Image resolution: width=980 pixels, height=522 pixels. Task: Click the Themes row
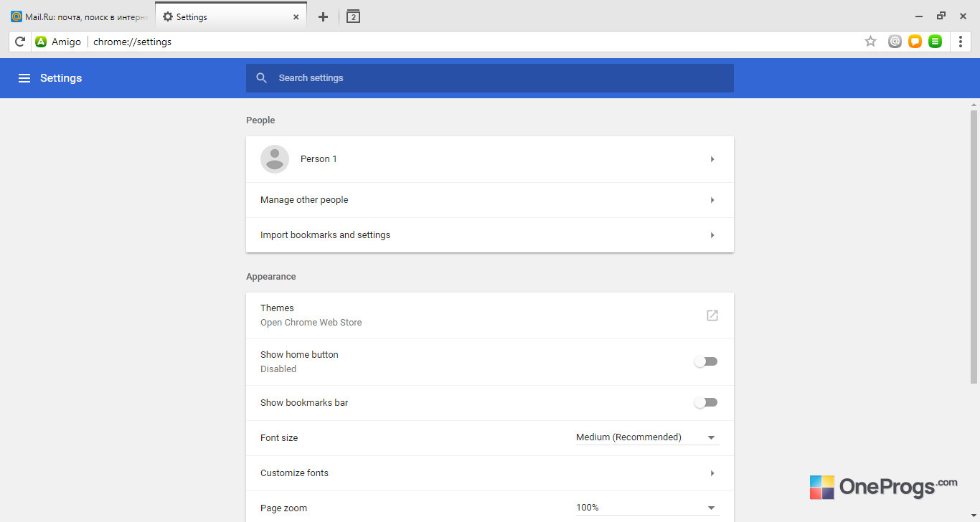point(490,315)
